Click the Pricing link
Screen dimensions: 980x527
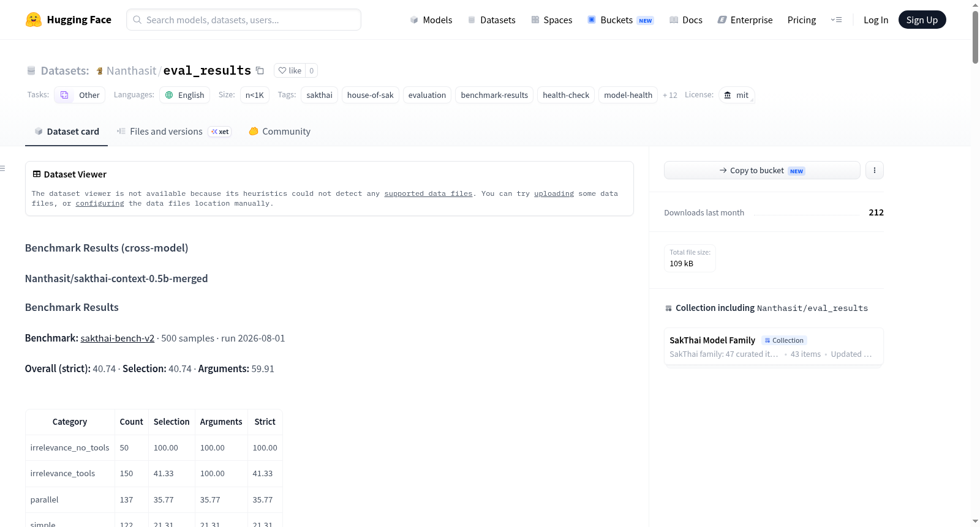[x=802, y=20]
